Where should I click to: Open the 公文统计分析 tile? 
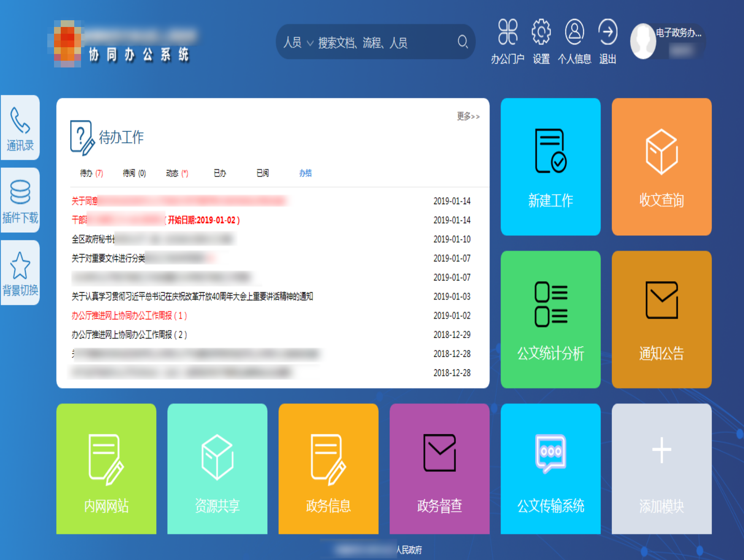550,319
